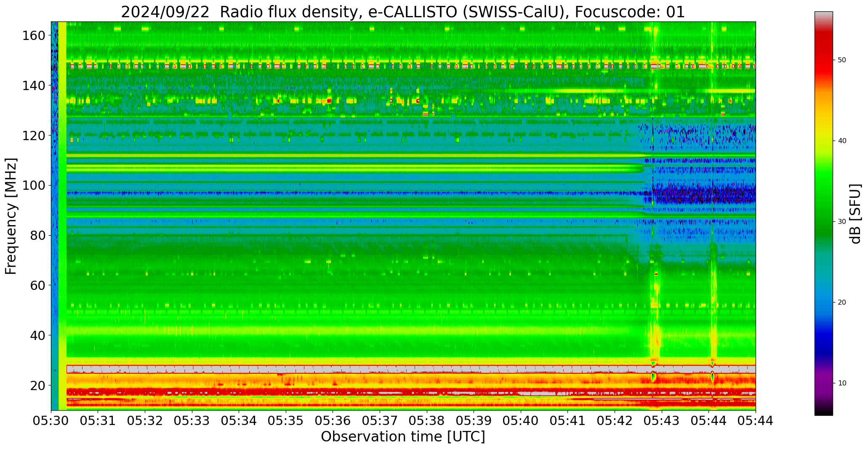The width and height of the screenshot is (868, 449).
Task: Click the "Frequency [MHz]" axis label
Action: click(x=11, y=216)
